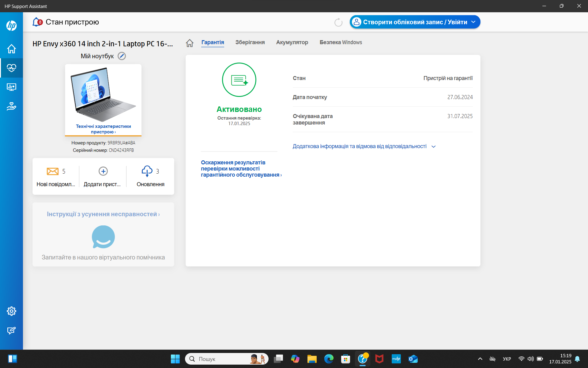
Task: Open Інструкції з усунення несправностей link
Action: 103,214
